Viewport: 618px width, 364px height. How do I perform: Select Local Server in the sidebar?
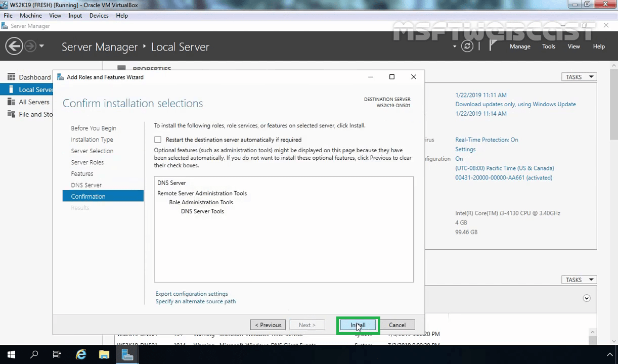click(x=26, y=89)
